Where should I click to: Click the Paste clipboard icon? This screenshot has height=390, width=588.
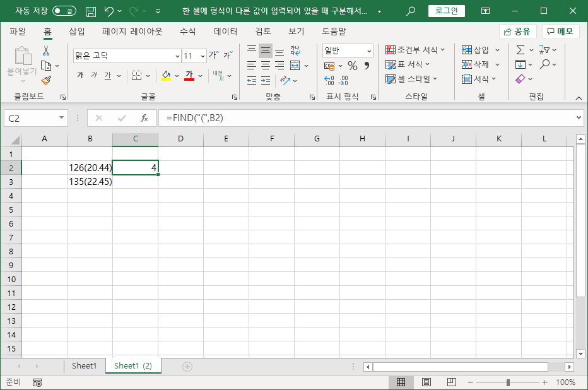pyautogui.click(x=23, y=56)
